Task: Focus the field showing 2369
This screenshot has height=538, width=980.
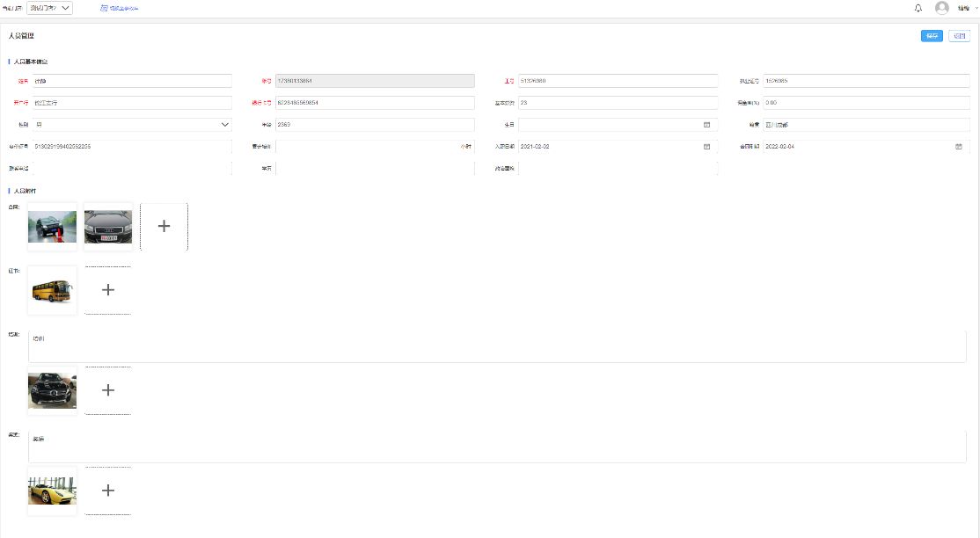Action: click(x=375, y=124)
